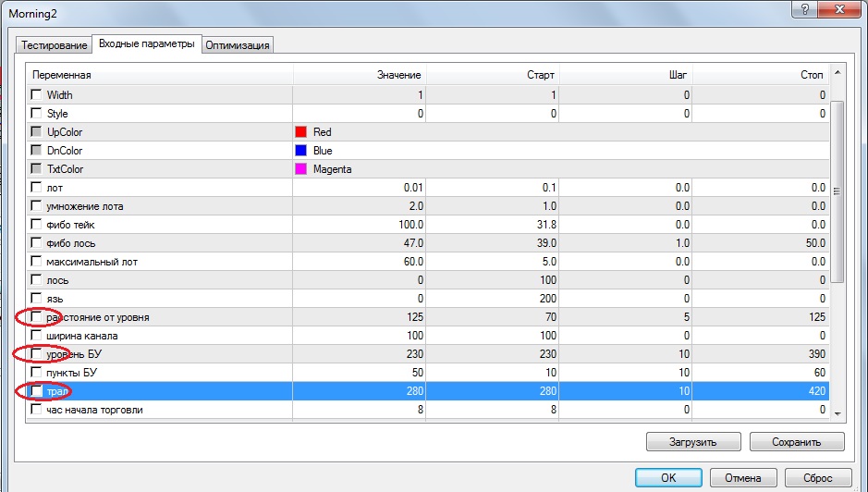Click the Отмена button
The height and width of the screenshot is (492, 868).
coord(743,477)
